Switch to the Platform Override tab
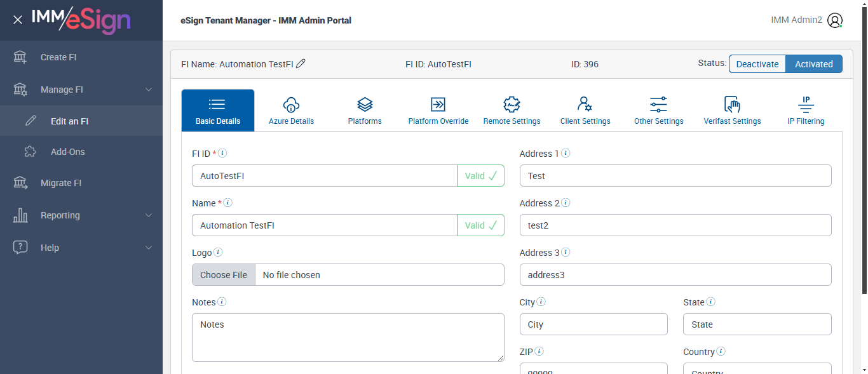868x374 pixels. (x=438, y=110)
